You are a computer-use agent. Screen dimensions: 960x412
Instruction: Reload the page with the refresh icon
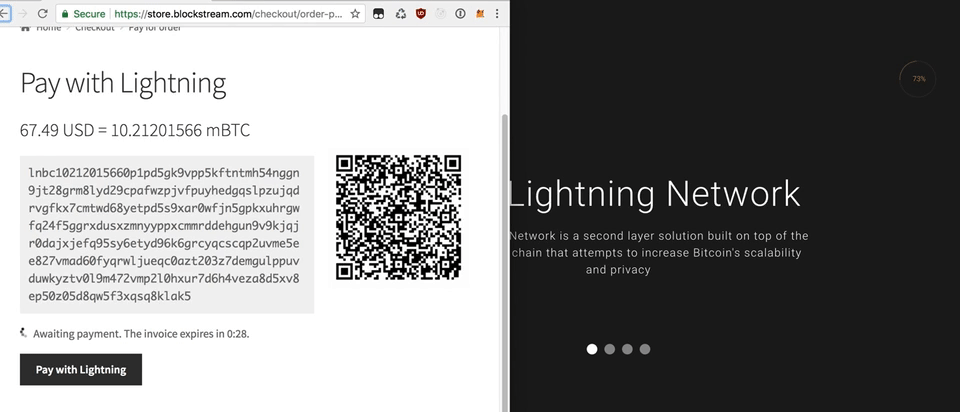[x=43, y=13]
